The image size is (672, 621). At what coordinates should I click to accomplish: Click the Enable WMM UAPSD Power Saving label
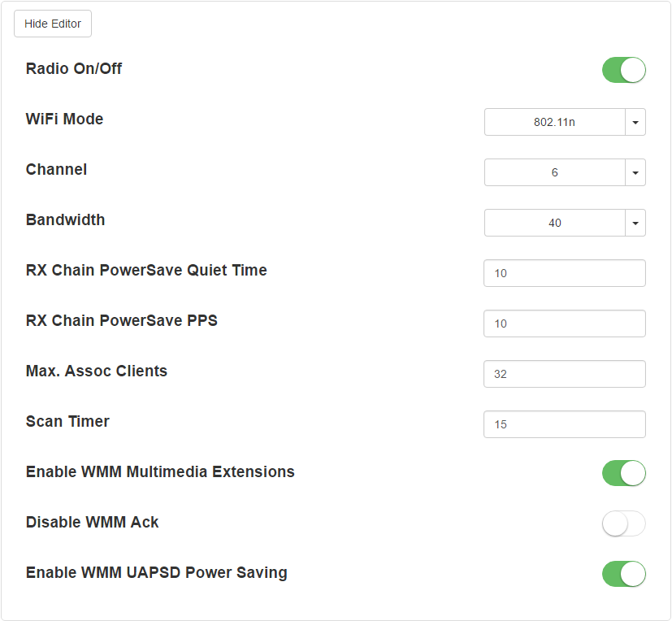click(157, 572)
